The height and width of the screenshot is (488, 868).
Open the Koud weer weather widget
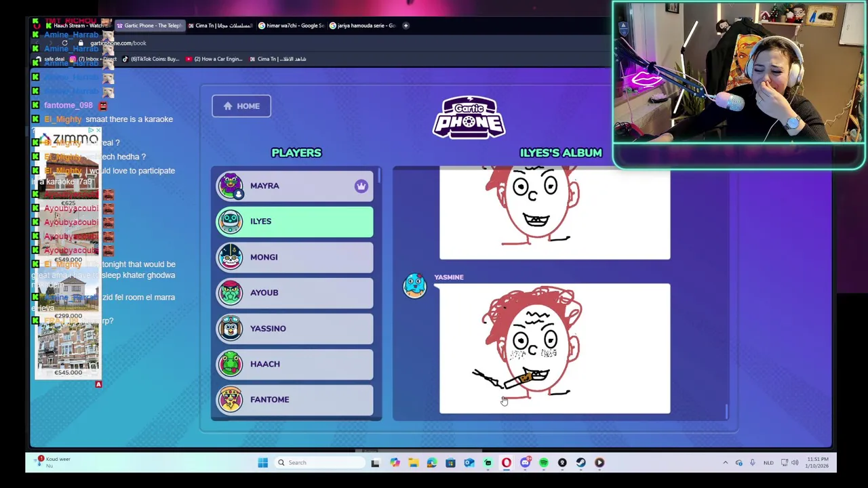[x=53, y=462]
